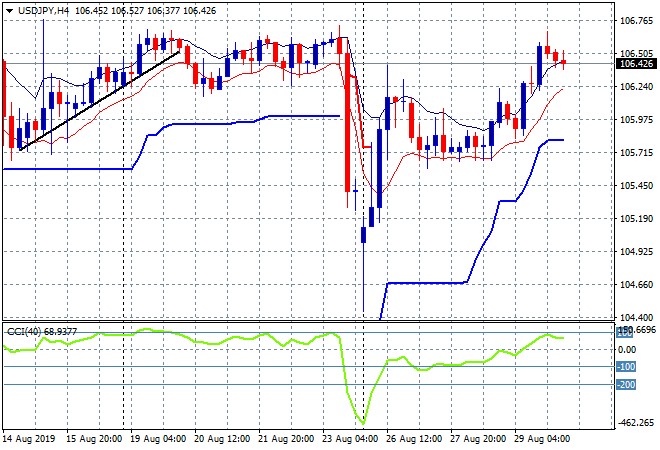Click the OHLC values 106.452 106.527 106.377 106.426
Screen dimensions: 660x450
pos(145,11)
